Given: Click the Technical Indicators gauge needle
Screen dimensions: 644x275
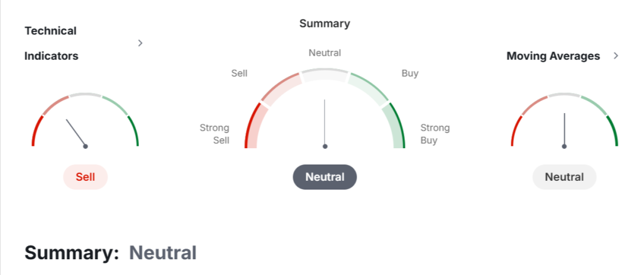Looking at the screenshot, I should (x=76, y=133).
